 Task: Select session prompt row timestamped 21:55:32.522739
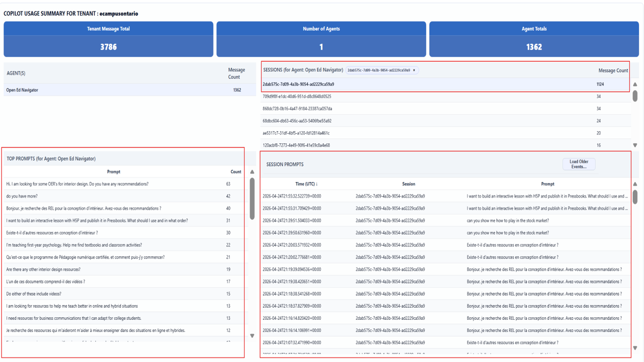tap(445, 196)
